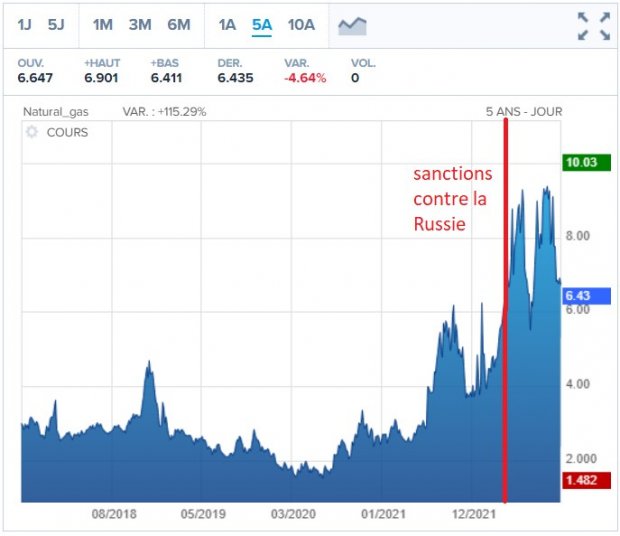The image size is (620, 536).
Task: Select the 5J time range
Action: [56, 24]
